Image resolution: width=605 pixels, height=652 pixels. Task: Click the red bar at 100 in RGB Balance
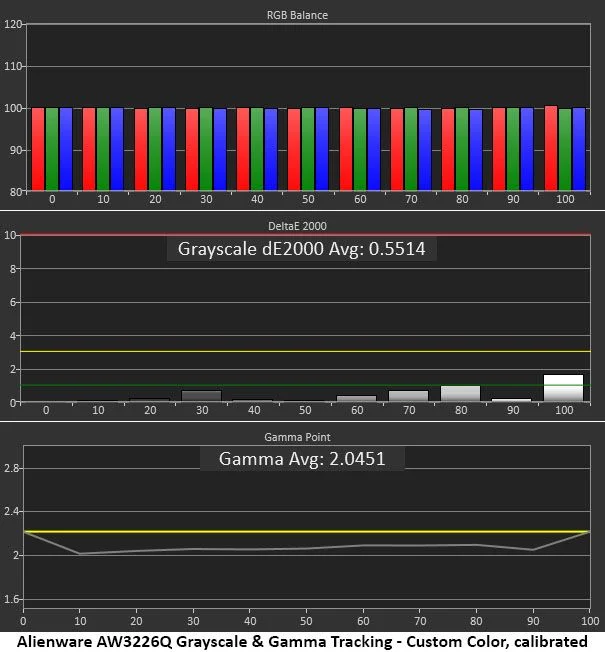(x=551, y=148)
